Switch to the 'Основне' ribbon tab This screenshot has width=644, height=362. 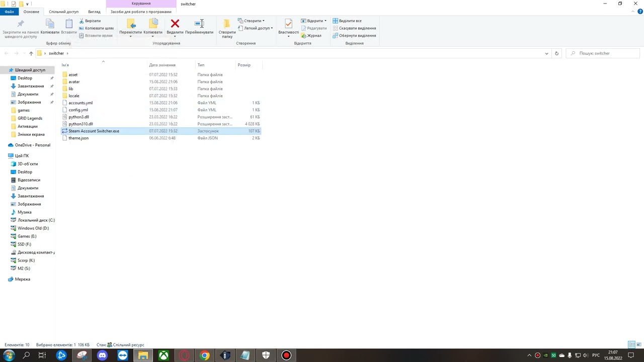pos(31,12)
